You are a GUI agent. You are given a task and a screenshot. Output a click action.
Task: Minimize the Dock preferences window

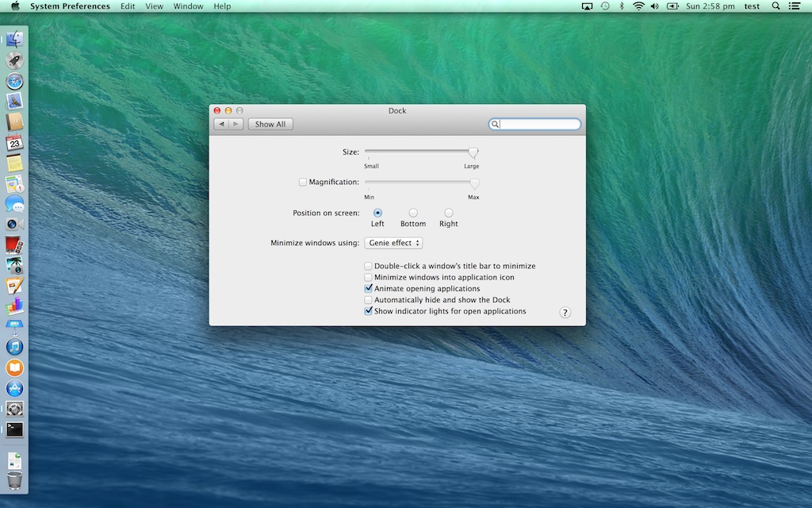pyautogui.click(x=228, y=110)
